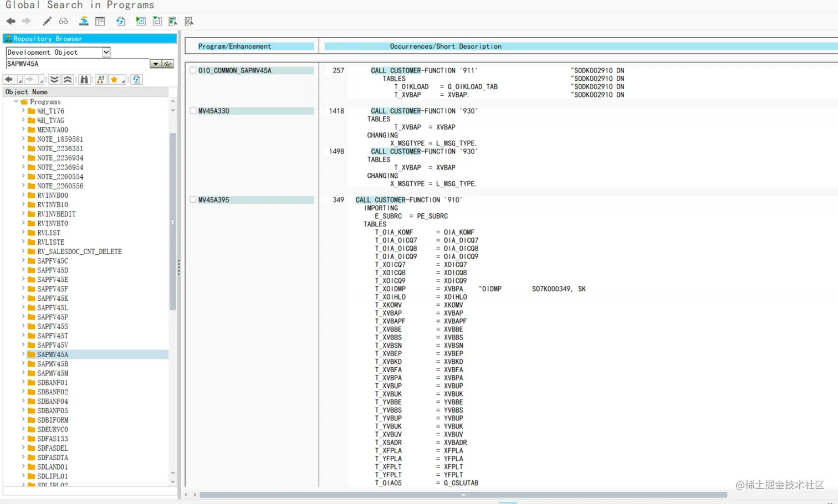Expand the SAPFV45K folder node
The width and height of the screenshot is (838, 504).
[23, 298]
